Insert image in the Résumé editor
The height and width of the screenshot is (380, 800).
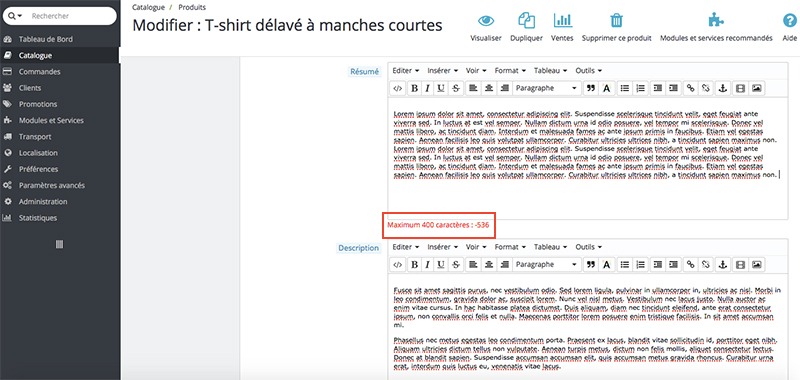(757, 88)
